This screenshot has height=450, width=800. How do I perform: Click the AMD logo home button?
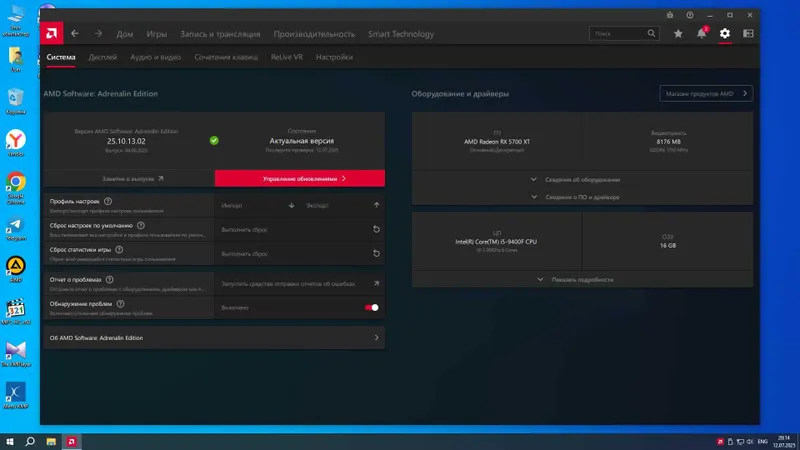point(52,34)
